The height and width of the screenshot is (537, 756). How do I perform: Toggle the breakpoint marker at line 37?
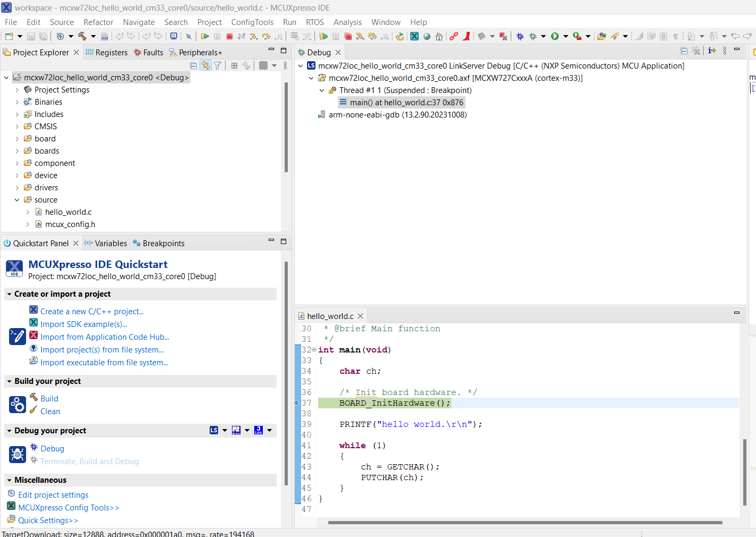coord(297,403)
